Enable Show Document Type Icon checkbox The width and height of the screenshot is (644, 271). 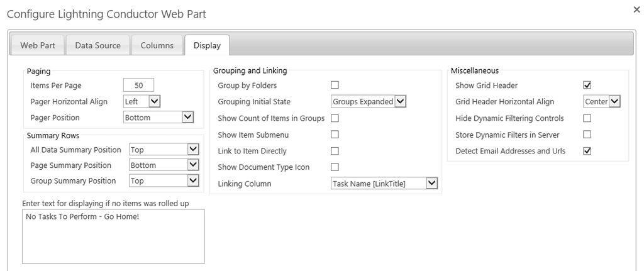click(335, 167)
